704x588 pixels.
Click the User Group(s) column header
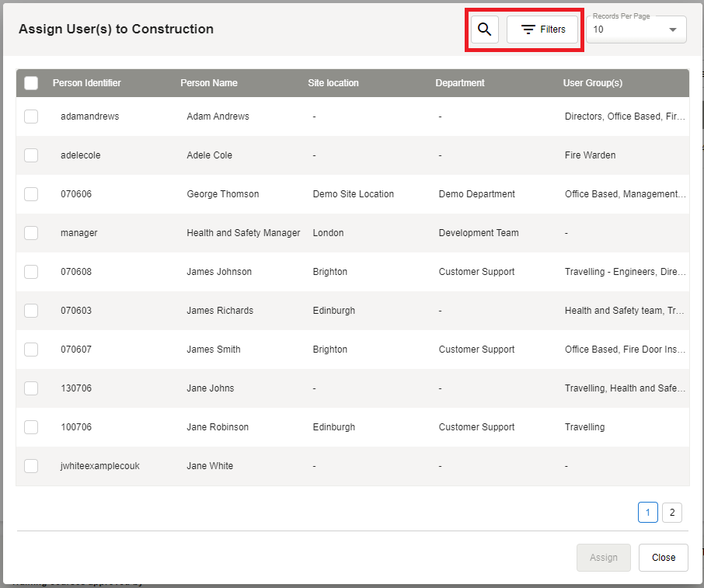coord(593,83)
